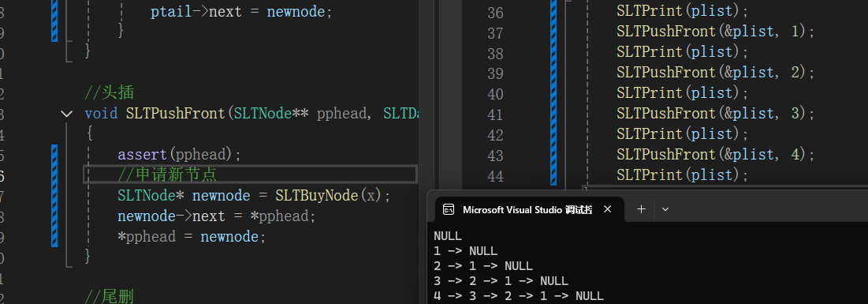Viewport: 868px width, 304px height.
Task: Click the line 'newnode->next = *pphead;'
Action: [217, 216]
